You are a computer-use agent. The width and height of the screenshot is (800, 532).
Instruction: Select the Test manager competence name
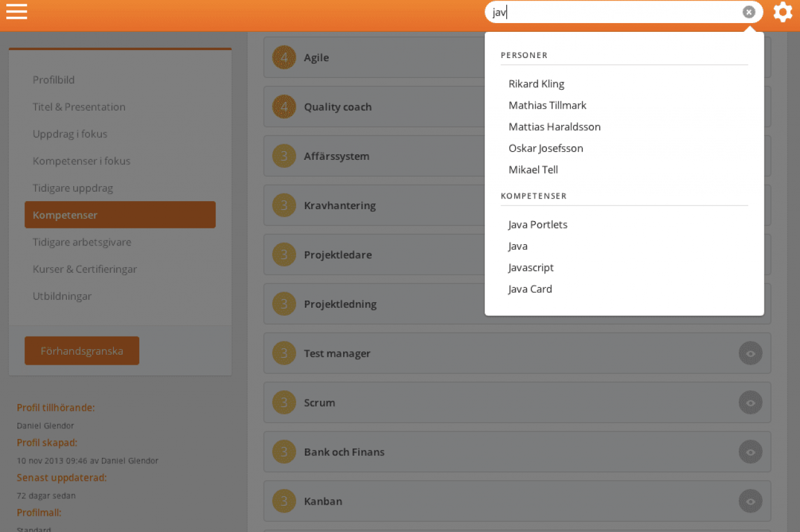click(x=337, y=353)
